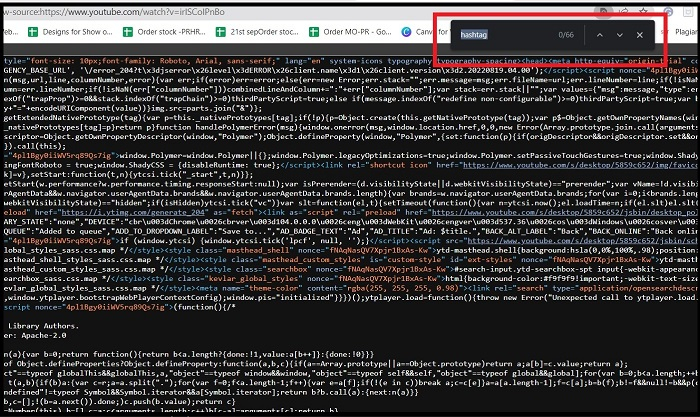Click 'asthead_custom_styles_sass.css.map' source line
The height and width of the screenshot is (417, 700).
(x=350, y=269)
